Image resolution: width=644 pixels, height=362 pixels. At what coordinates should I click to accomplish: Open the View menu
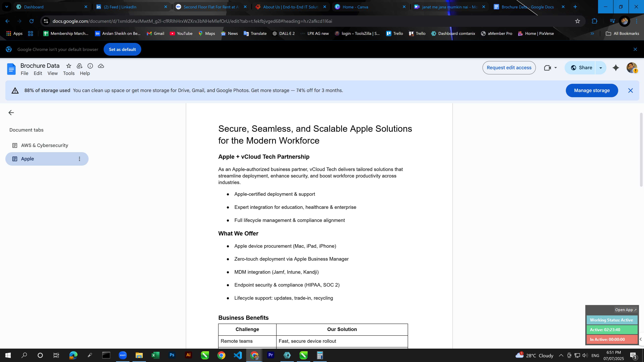52,73
